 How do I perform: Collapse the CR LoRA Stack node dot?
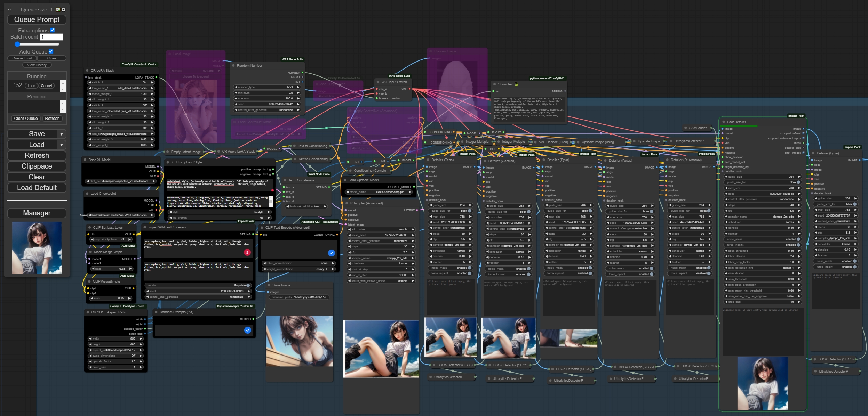pyautogui.click(x=87, y=71)
